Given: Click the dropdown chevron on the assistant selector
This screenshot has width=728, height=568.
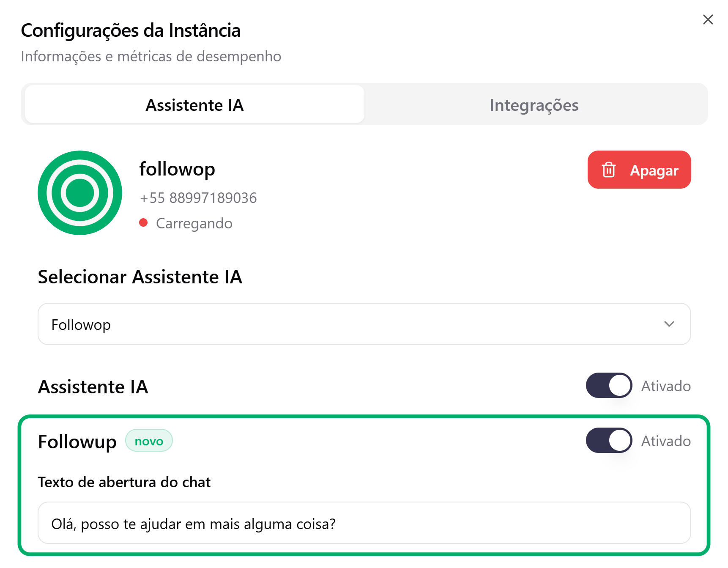Looking at the screenshot, I should 668,324.
